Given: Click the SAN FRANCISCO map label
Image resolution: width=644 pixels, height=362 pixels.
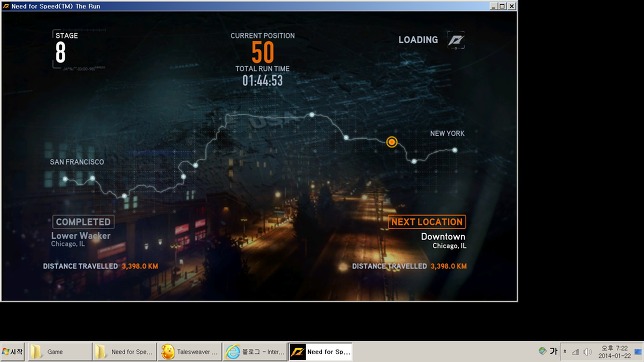Looking at the screenshot, I should pyautogui.click(x=77, y=162).
